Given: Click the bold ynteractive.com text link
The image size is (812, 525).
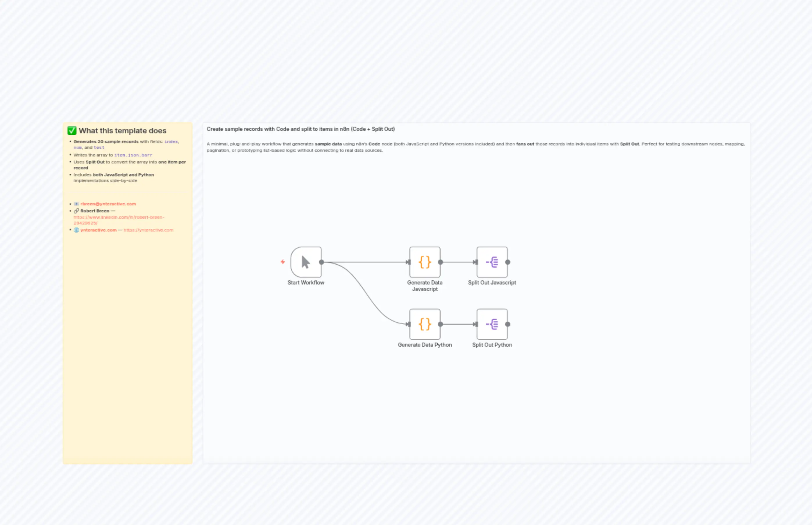Looking at the screenshot, I should (x=99, y=230).
